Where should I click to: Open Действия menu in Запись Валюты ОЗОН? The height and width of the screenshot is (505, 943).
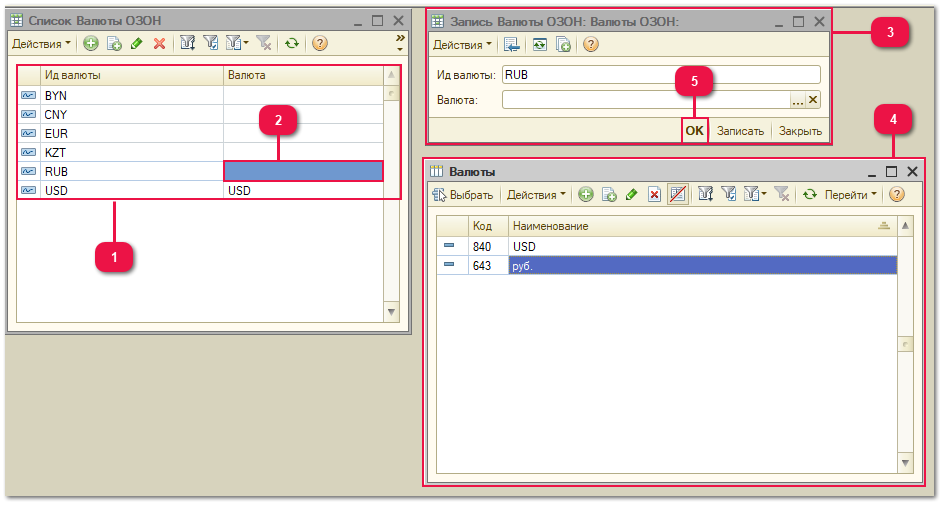[x=462, y=45]
